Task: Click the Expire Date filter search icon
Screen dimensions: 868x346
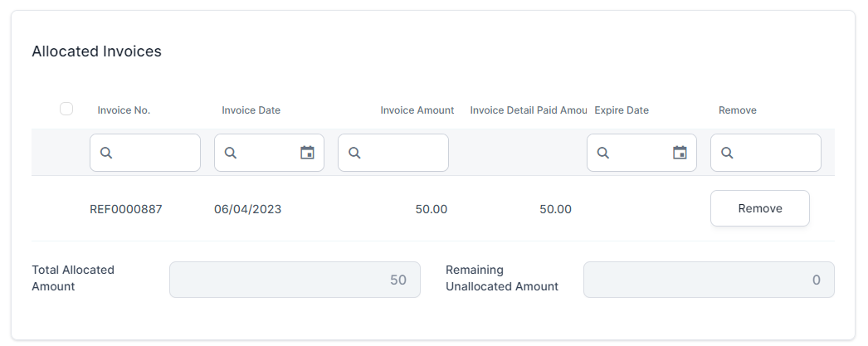Action: (x=603, y=153)
